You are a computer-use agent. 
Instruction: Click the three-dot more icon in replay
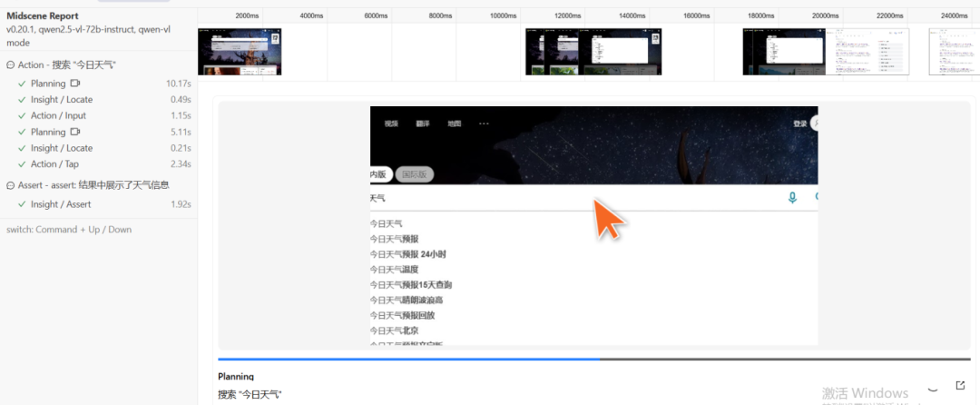tap(484, 123)
